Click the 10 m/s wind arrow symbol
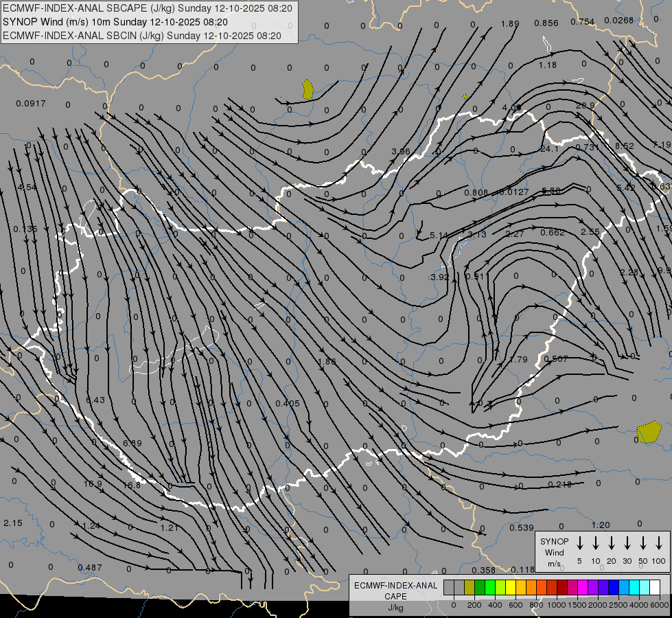This screenshot has height=618, width=672. point(595,543)
